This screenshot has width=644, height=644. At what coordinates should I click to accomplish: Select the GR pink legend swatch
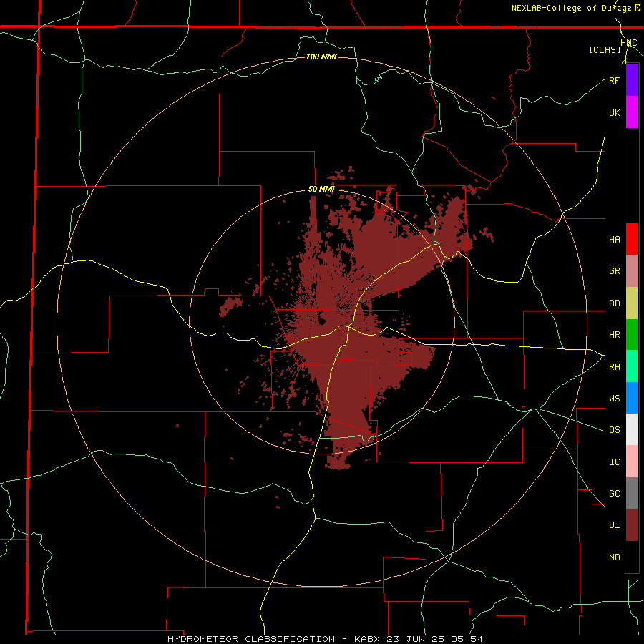632,271
